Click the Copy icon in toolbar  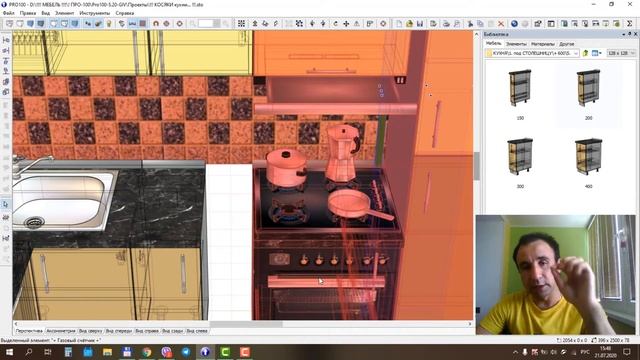[480, 24]
